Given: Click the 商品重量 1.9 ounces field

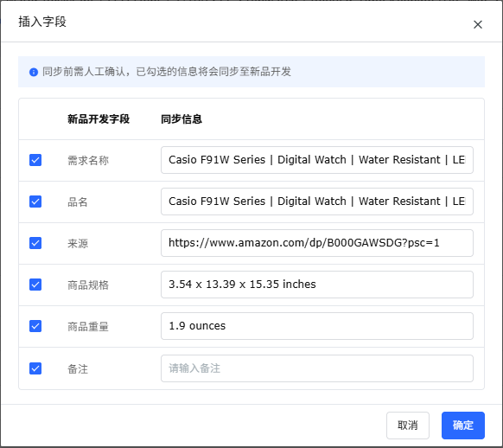Looking at the screenshot, I should [x=317, y=326].
